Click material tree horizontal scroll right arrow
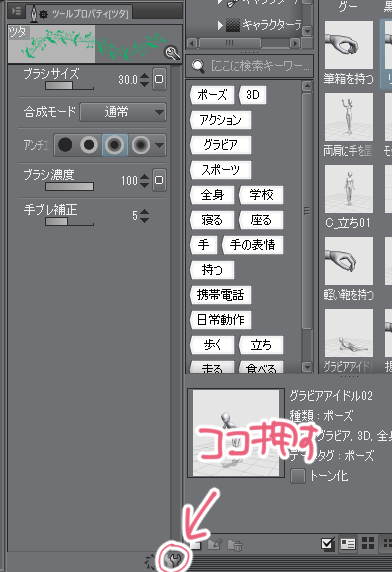This screenshot has width=392, height=572. pos(295,43)
